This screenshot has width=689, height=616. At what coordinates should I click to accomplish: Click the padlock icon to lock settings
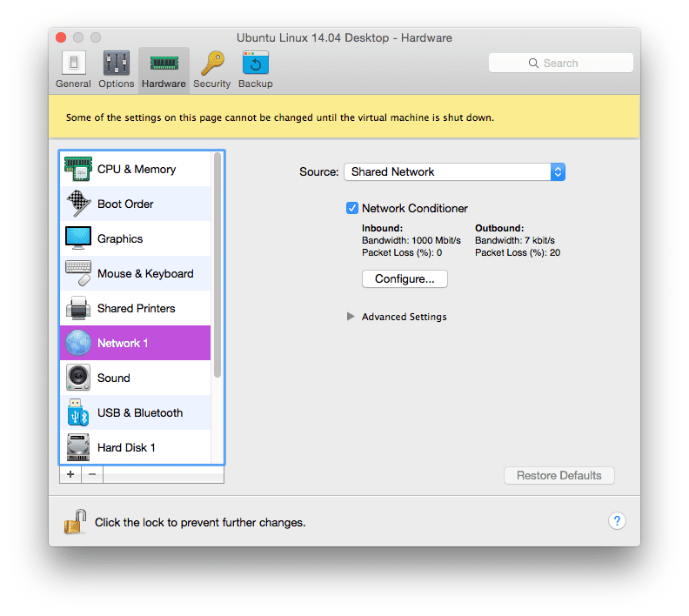pyautogui.click(x=75, y=521)
